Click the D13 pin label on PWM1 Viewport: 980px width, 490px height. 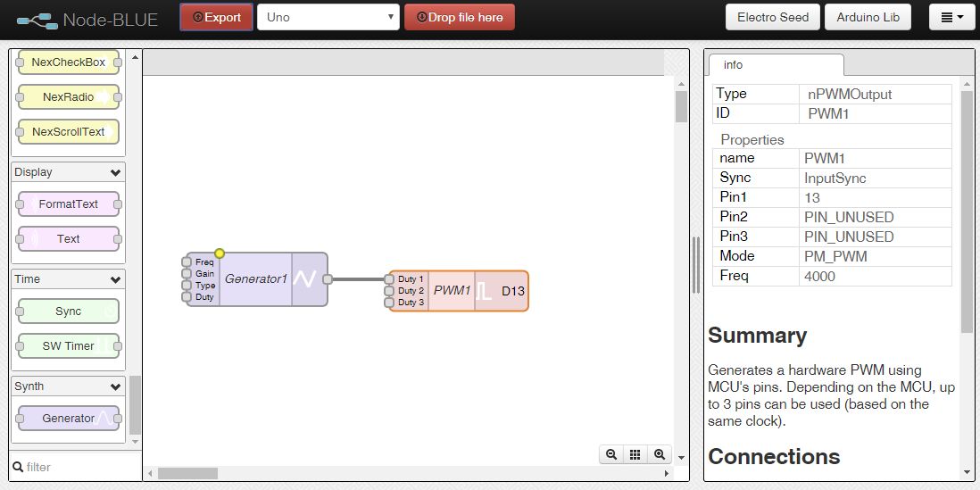coord(513,291)
